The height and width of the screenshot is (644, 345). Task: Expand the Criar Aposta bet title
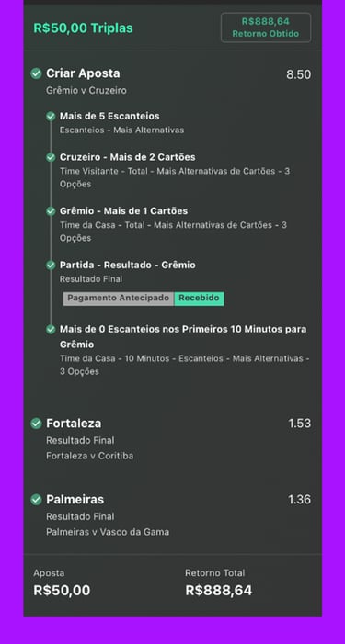83,73
